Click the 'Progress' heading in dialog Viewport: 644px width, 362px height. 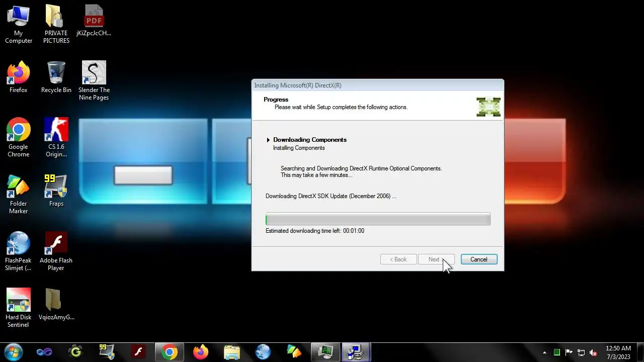point(276,100)
